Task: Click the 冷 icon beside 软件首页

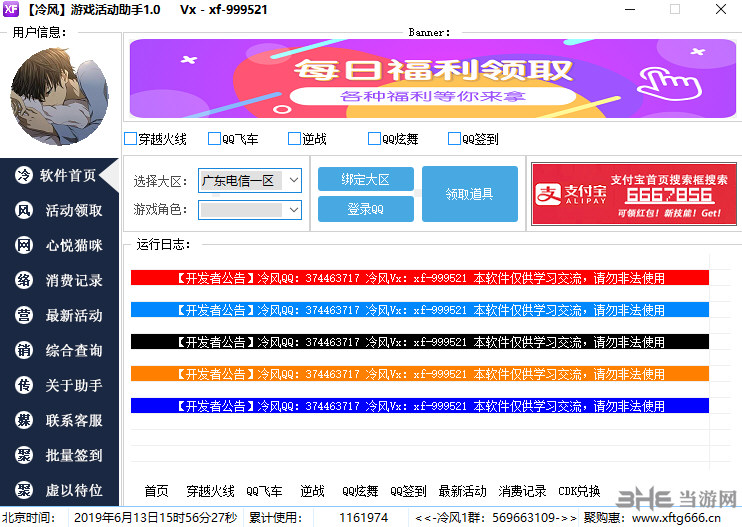Action: (x=24, y=175)
